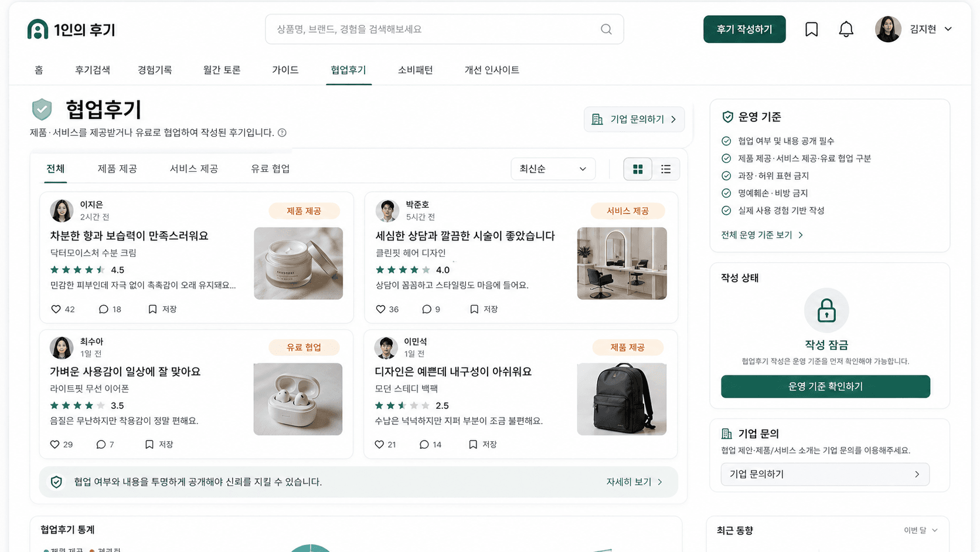Click 박준호's avatar on review card

387,211
